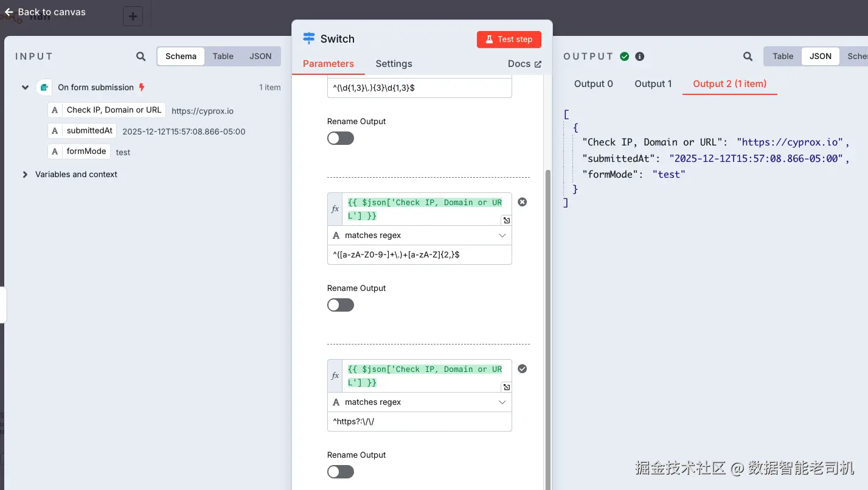This screenshot has height=490, width=868.
Task: Select the formMode field pill
Action: [x=79, y=152]
